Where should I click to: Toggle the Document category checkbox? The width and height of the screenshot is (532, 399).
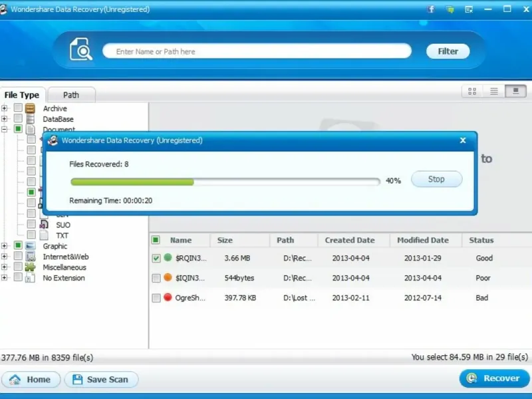[18, 129]
